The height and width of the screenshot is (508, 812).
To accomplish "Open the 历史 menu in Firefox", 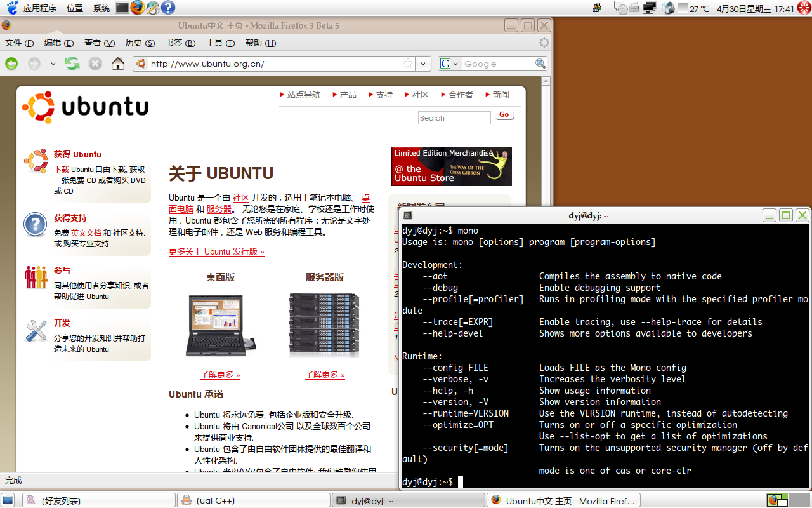I will 140,43.
